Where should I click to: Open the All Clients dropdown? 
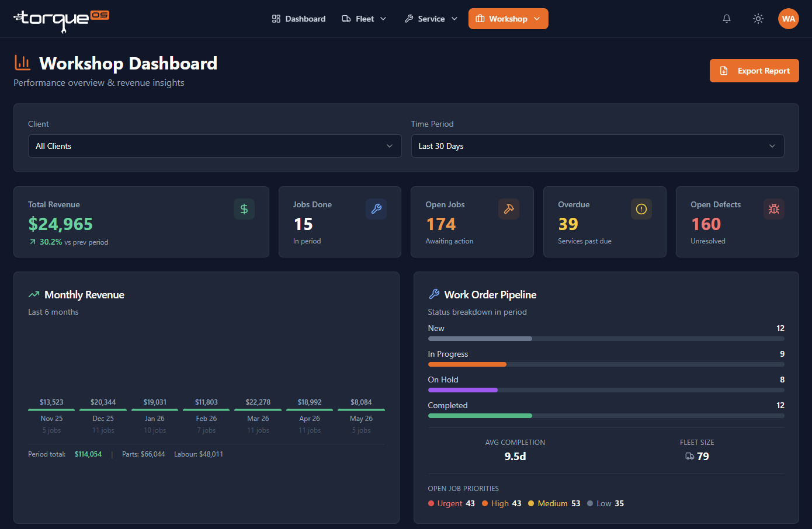click(215, 146)
